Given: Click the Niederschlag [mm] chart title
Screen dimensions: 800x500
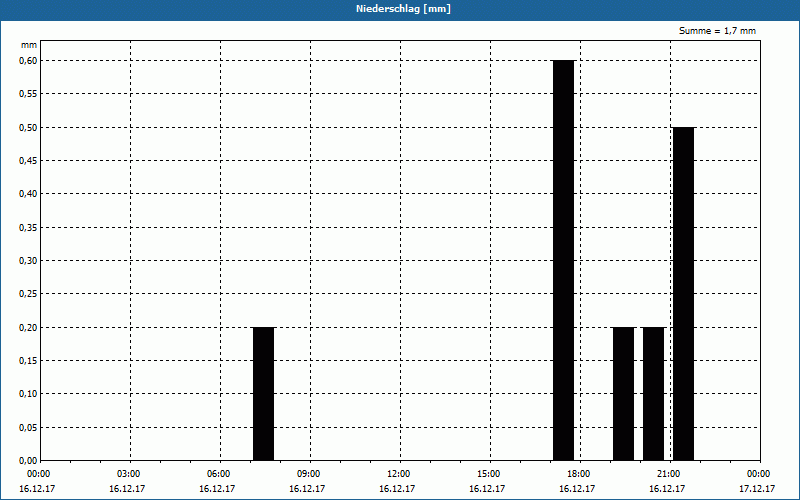Looking at the screenshot, I should (403, 9).
